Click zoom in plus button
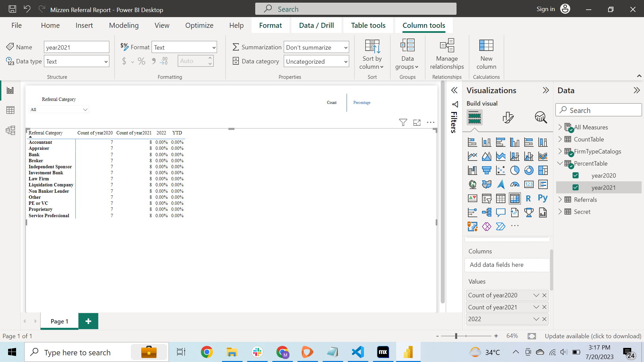The image size is (644, 362). click(x=496, y=336)
